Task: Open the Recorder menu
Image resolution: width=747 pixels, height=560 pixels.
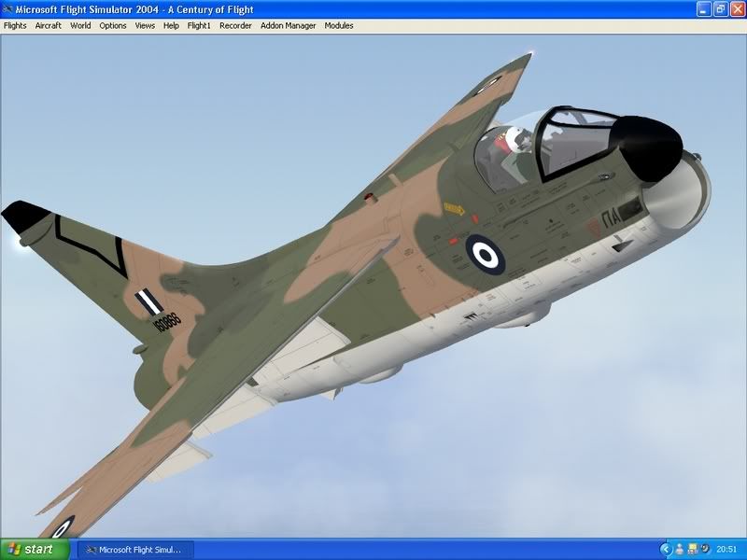Action: (x=235, y=26)
